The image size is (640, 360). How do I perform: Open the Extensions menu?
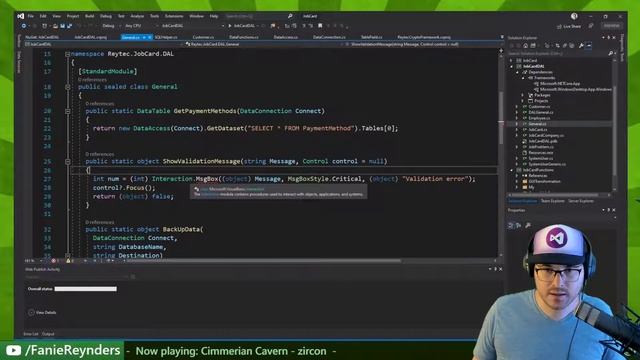click(174, 16)
